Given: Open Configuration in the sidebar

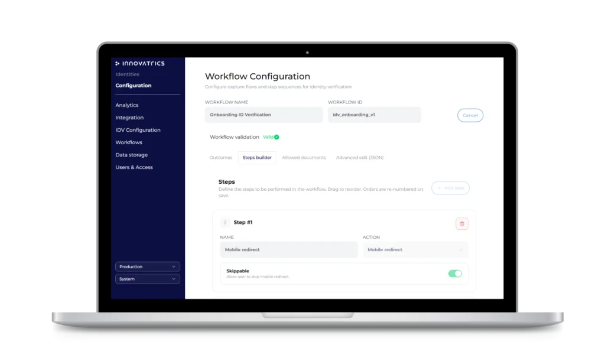Looking at the screenshot, I should point(133,85).
